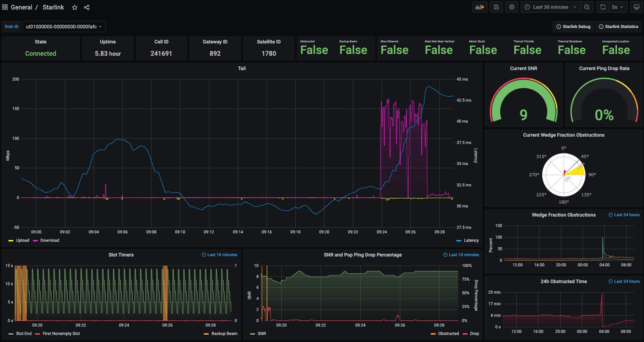Toggle the Upload series in legend
The height and width of the screenshot is (342, 644).
click(22, 240)
